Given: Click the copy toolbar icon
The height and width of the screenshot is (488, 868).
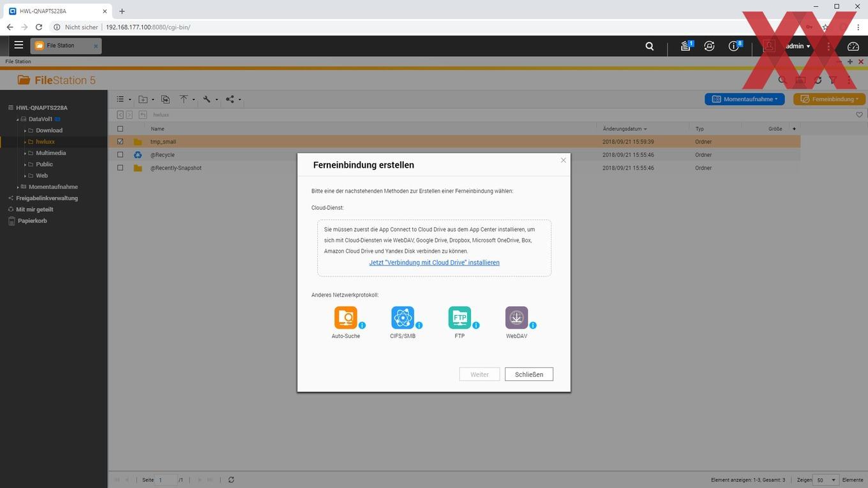Looking at the screenshot, I should click(x=165, y=99).
